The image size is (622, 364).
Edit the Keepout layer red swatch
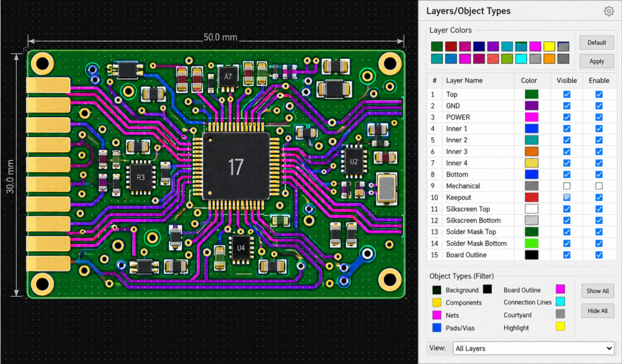coord(531,197)
